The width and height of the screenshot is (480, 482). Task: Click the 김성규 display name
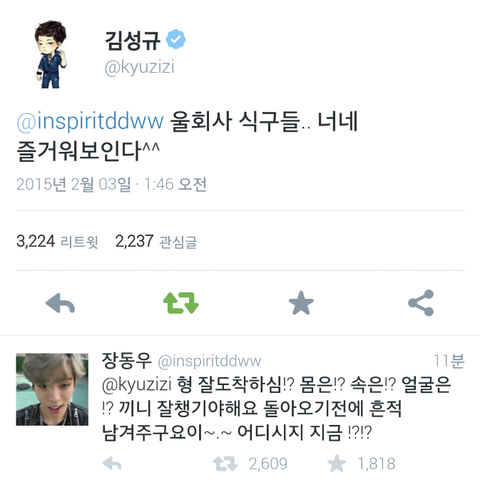point(132,40)
